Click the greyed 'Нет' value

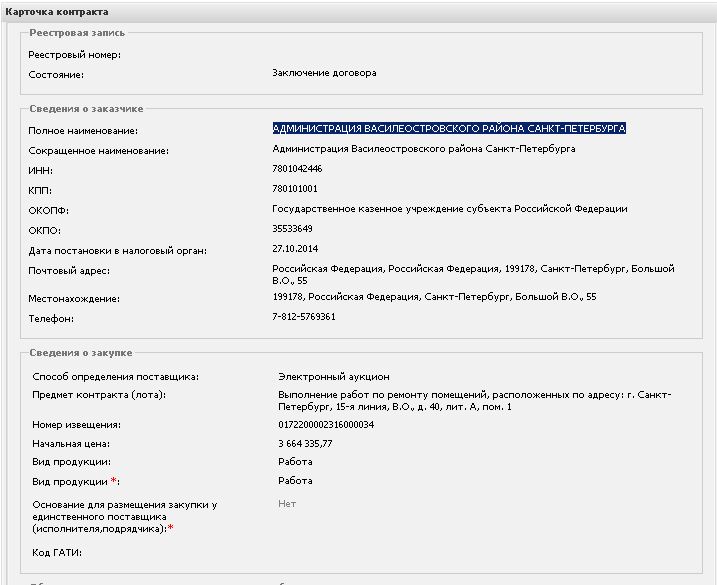[287, 504]
